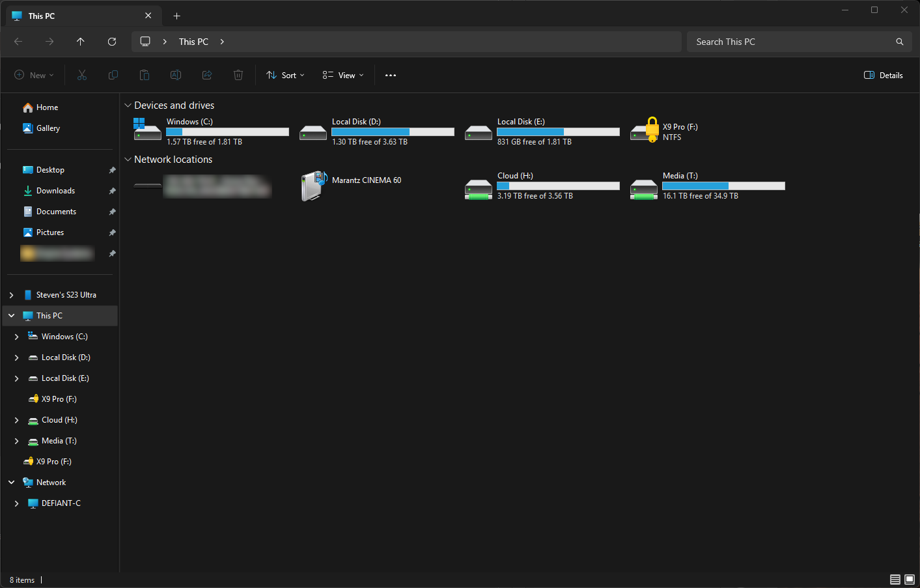
Task: Expand Windows (C:) in the sidebar tree
Action: tap(16, 336)
